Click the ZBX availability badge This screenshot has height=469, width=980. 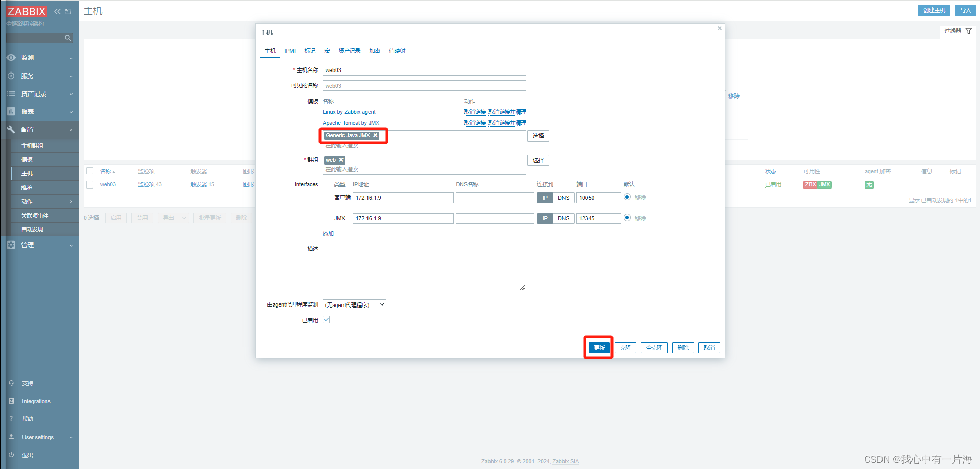[x=811, y=185]
